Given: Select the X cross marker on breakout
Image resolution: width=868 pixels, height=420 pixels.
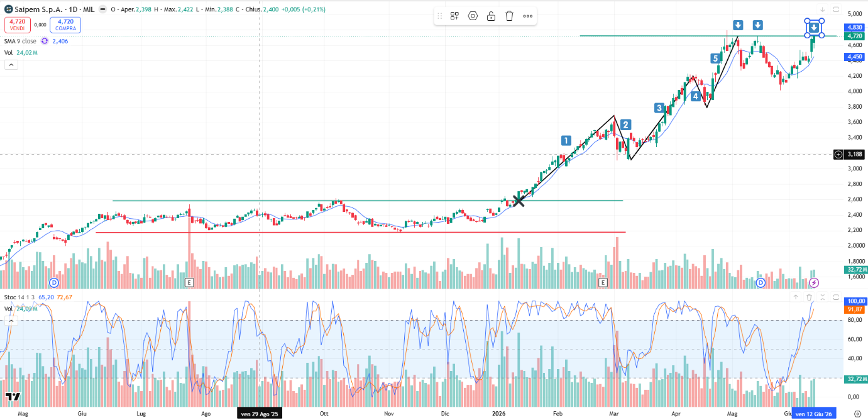Looking at the screenshot, I should (519, 201).
